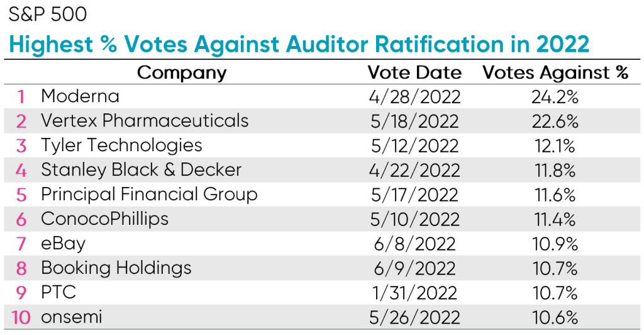Select the Booking Holdings entry
644x335 pixels.
[x=116, y=268]
